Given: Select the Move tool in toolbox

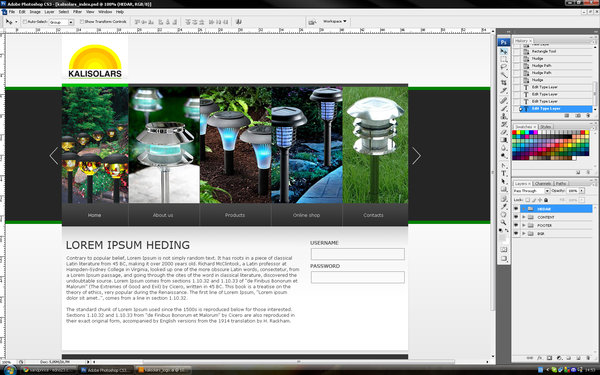Looking at the screenshot, I should click(x=504, y=51).
